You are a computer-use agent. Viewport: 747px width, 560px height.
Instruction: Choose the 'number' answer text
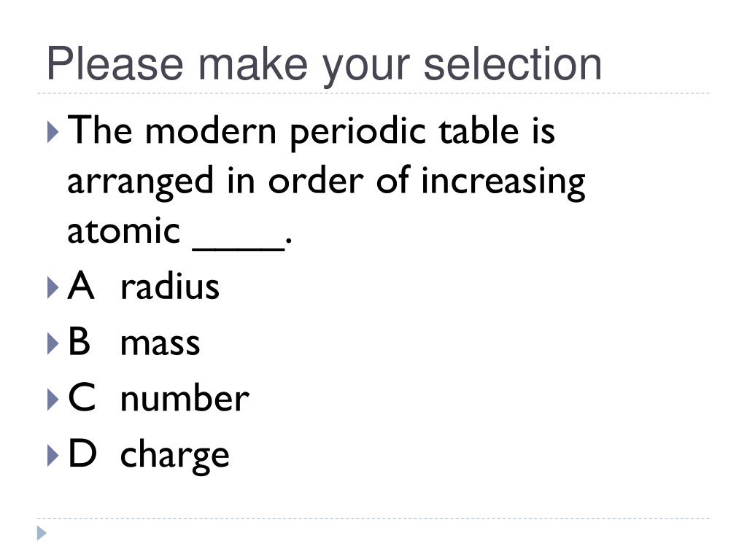[x=185, y=397]
